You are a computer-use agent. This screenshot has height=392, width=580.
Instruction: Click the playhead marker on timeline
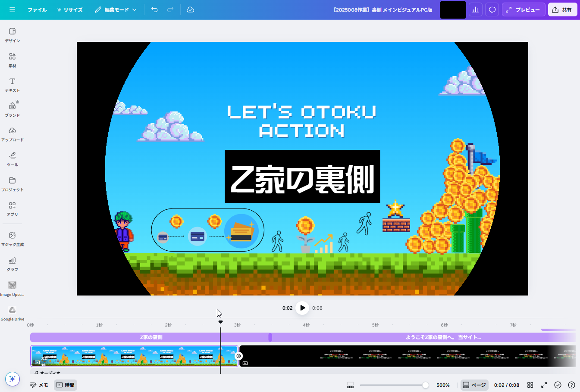[x=220, y=322]
